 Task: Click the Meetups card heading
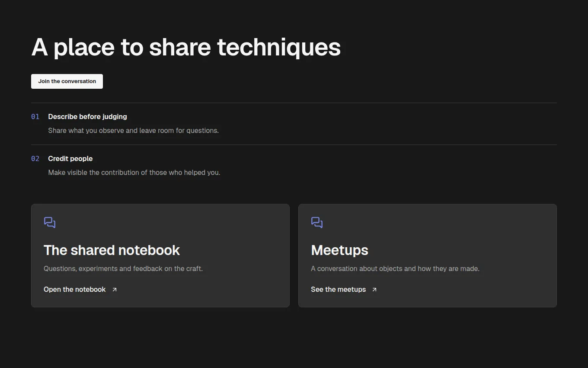click(339, 250)
